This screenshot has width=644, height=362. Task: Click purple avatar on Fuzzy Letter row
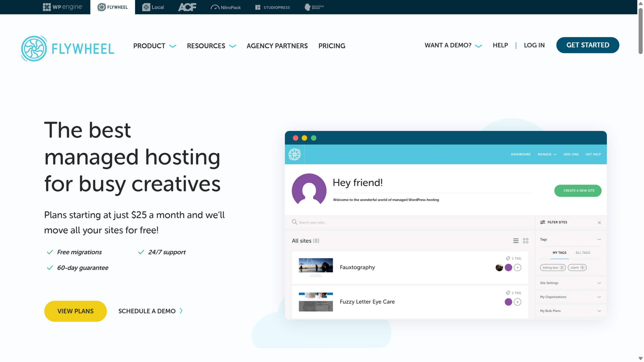click(x=508, y=302)
